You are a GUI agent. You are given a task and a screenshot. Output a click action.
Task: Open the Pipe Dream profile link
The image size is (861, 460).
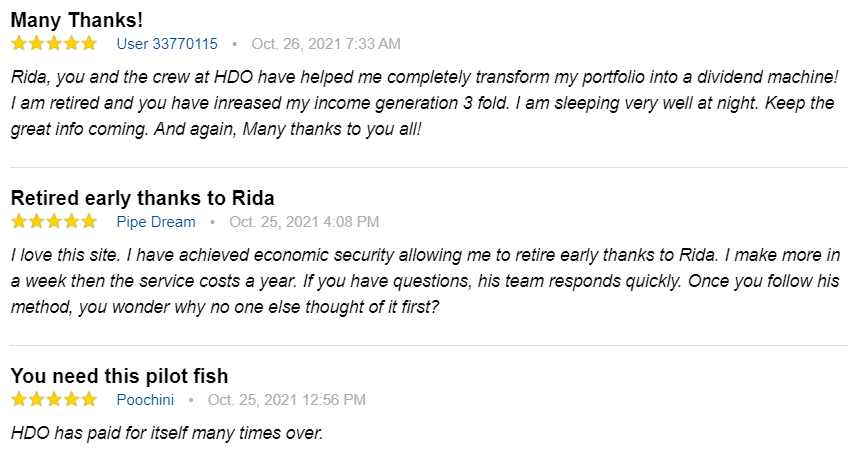(x=156, y=222)
